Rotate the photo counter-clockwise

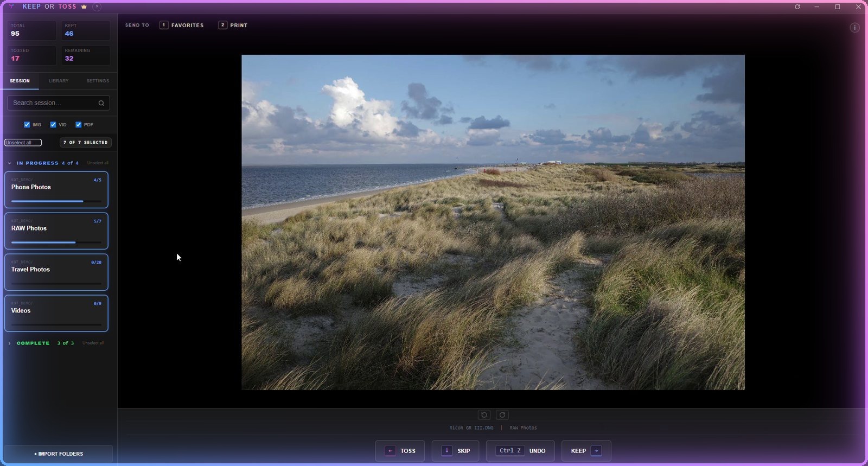(484, 415)
